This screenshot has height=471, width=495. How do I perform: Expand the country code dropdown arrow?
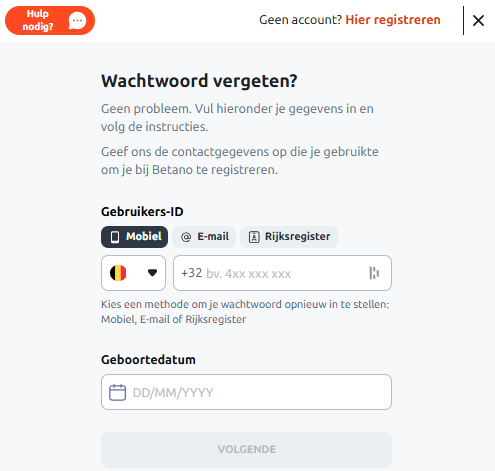click(x=152, y=273)
